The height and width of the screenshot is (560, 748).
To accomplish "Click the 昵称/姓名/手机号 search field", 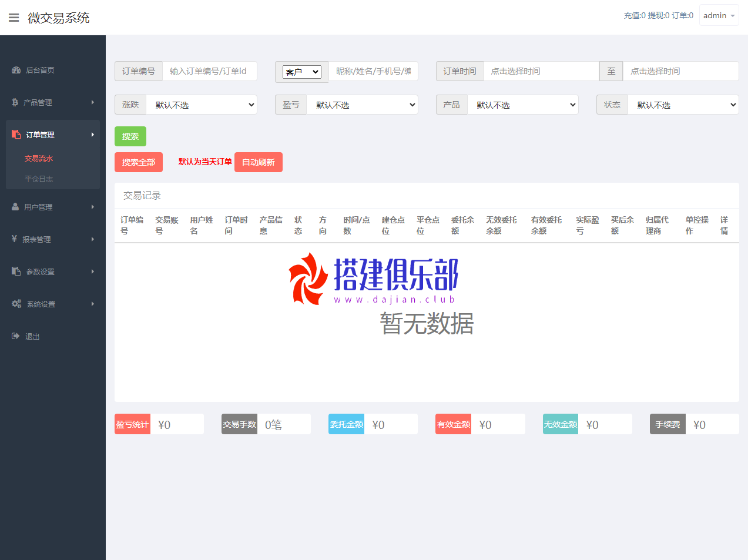I will click(x=373, y=71).
